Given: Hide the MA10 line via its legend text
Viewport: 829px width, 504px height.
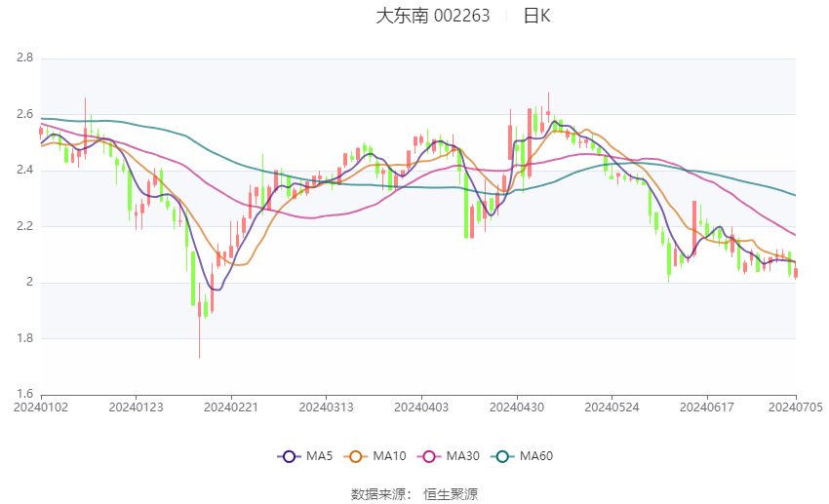Looking at the screenshot, I should pos(389,456).
